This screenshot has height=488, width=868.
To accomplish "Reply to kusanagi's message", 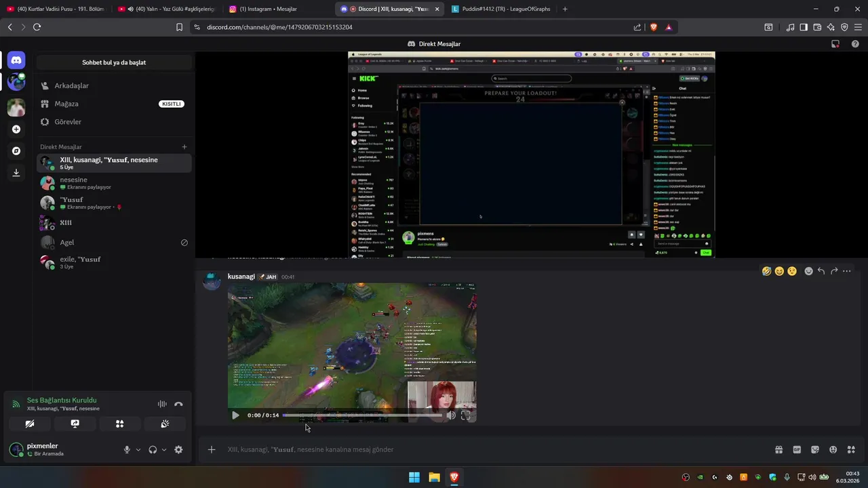I will pos(821,271).
